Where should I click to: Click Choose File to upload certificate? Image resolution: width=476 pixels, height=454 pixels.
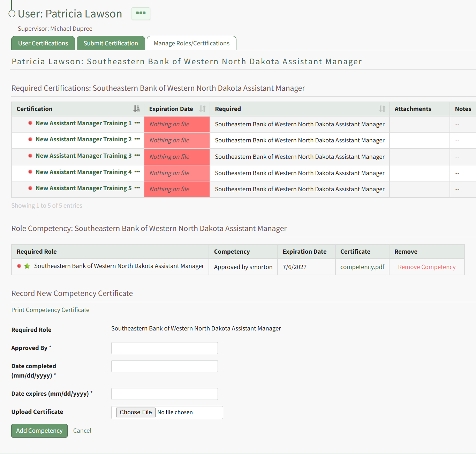(x=136, y=412)
